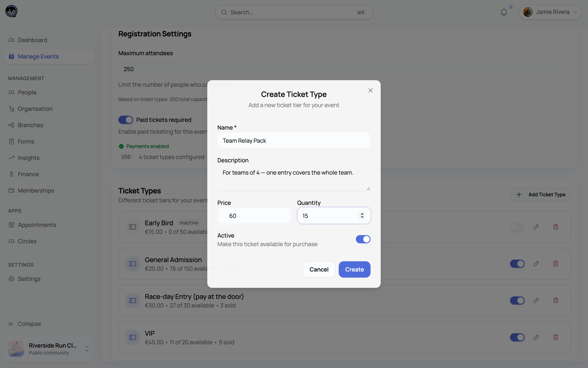Toggle Paid tickets required switch
This screenshot has width=588, height=368.
(x=126, y=120)
